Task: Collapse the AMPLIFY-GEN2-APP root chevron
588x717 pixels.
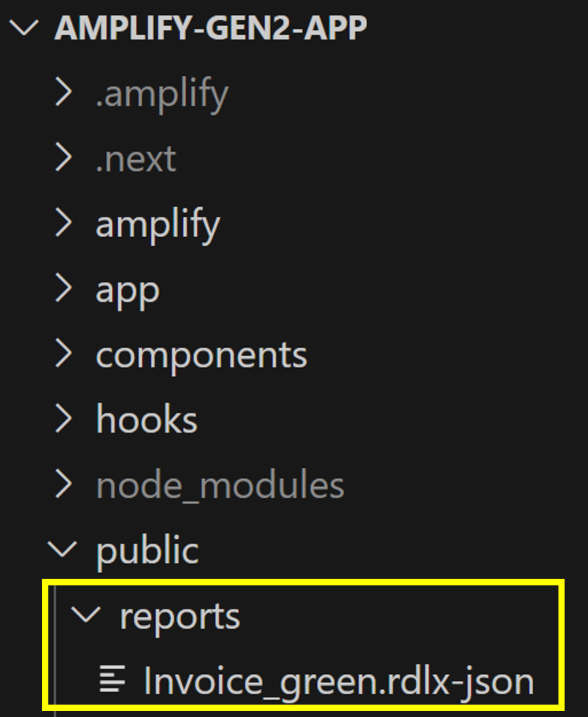Action: [24, 28]
